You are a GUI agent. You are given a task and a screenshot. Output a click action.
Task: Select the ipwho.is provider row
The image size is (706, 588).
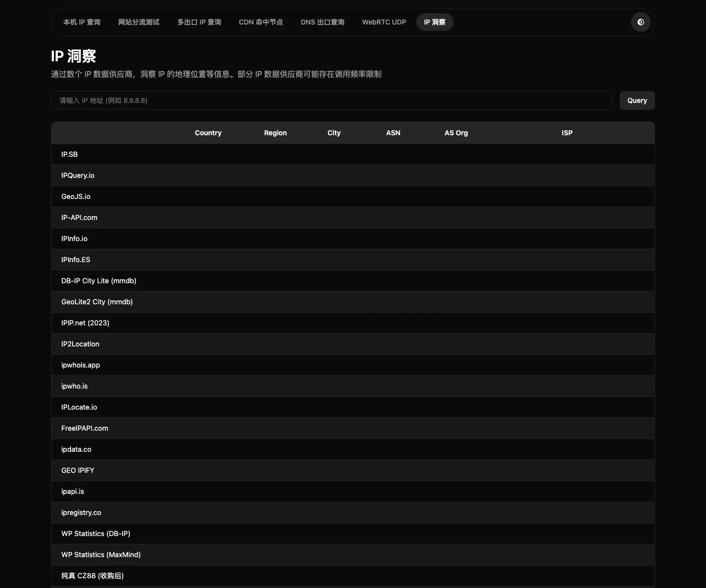[x=353, y=386]
